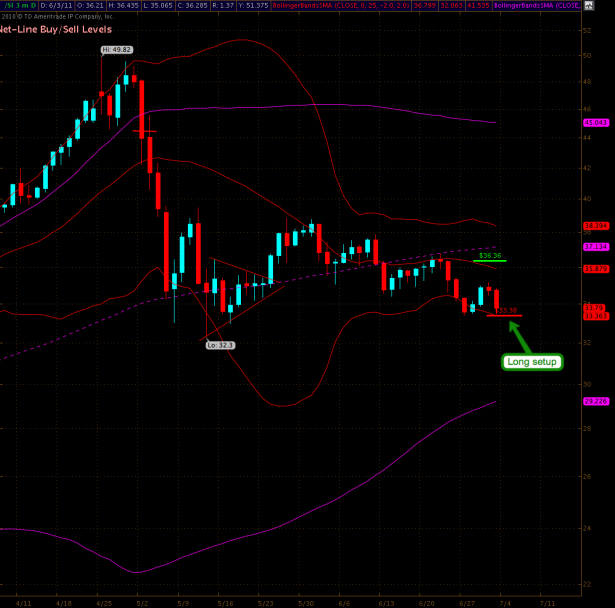Click the 6/13 date on time axis

click(385, 603)
